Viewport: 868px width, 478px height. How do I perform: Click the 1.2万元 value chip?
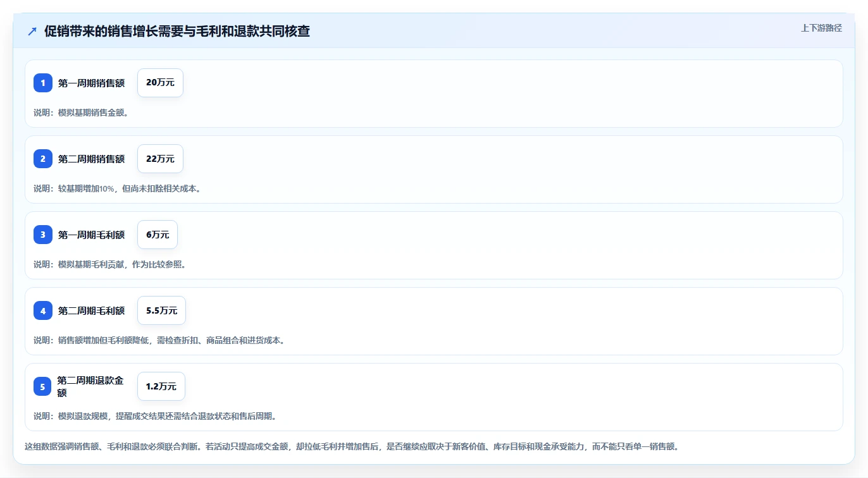pos(161,386)
